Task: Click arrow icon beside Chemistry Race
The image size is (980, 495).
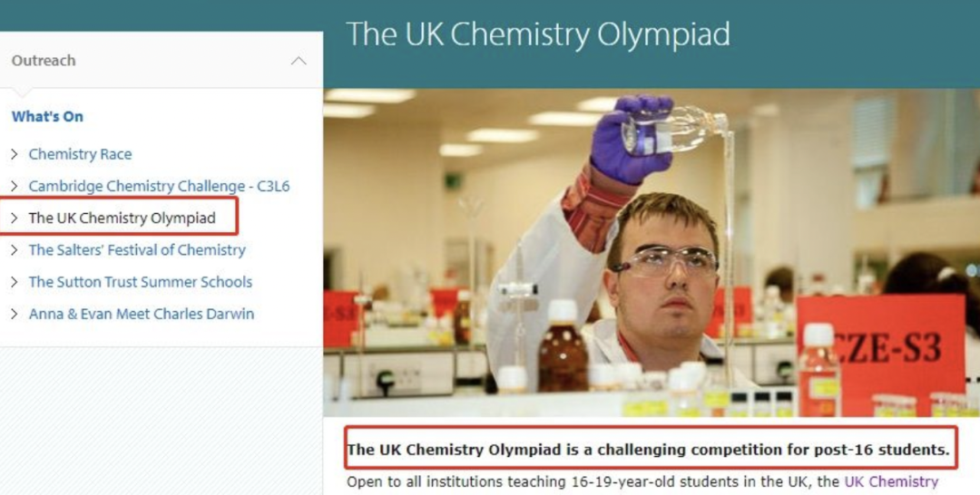Action: tap(15, 154)
